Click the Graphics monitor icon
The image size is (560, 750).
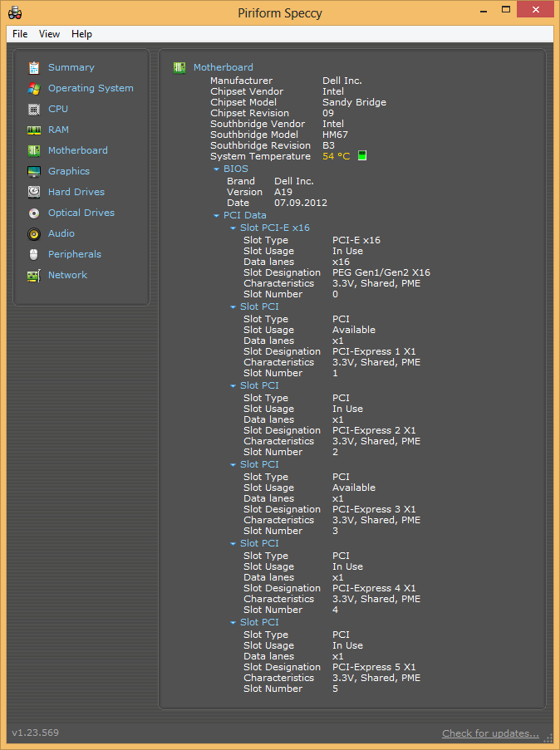coord(33,171)
